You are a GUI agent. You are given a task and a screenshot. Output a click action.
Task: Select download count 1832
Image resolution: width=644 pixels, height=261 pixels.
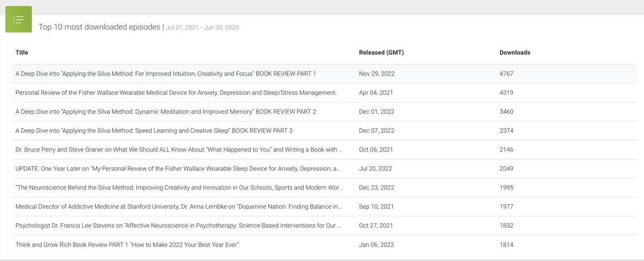coord(507,226)
